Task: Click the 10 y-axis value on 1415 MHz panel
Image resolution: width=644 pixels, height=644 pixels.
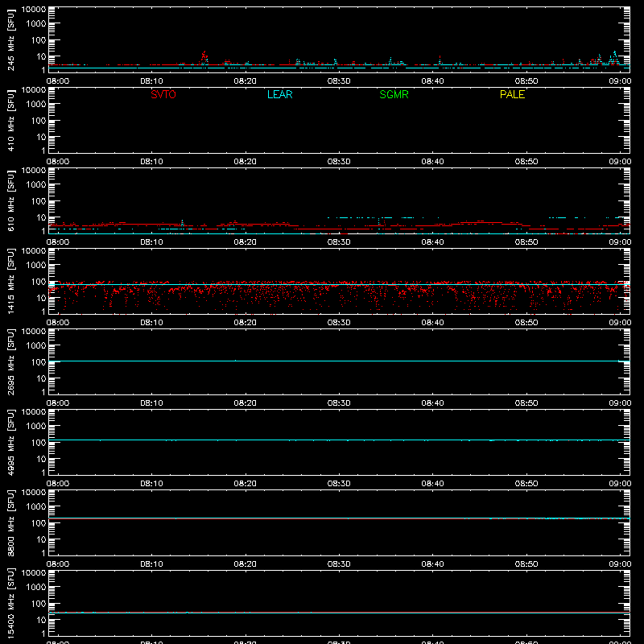Action: pyautogui.click(x=41, y=298)
